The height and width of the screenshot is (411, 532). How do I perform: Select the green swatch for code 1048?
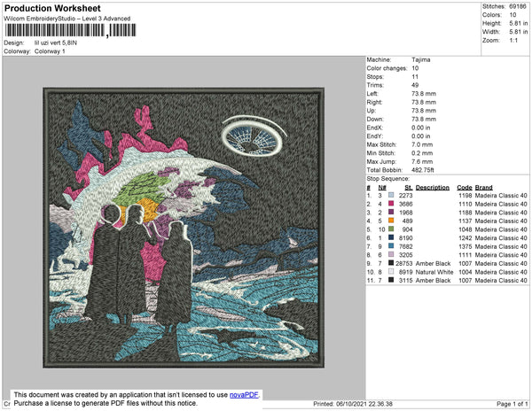(391, 229)
